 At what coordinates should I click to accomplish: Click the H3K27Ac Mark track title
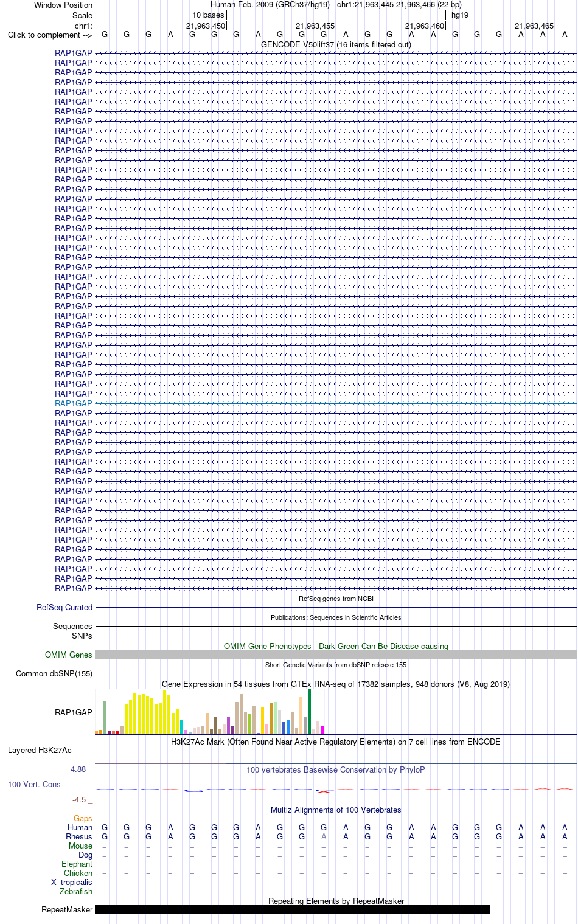coord(336,742)
